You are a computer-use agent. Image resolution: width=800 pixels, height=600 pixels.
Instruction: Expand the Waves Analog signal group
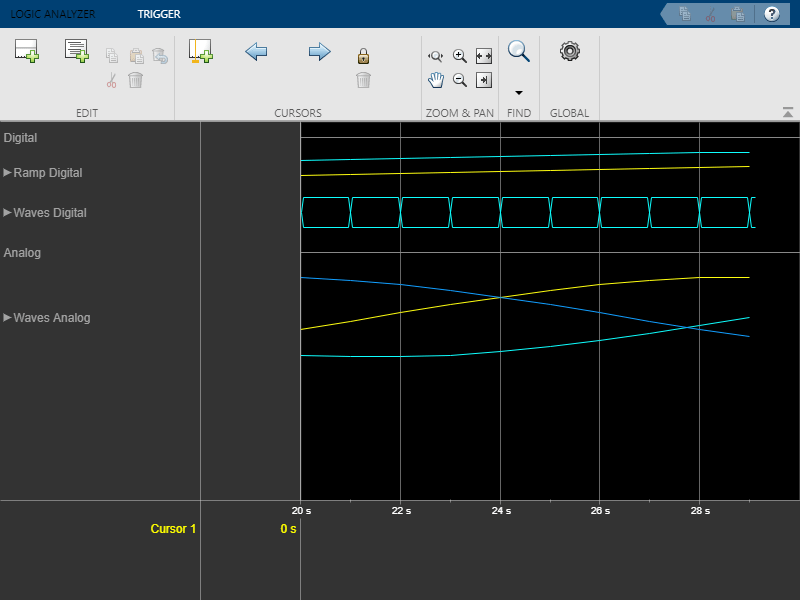(8, 318)
